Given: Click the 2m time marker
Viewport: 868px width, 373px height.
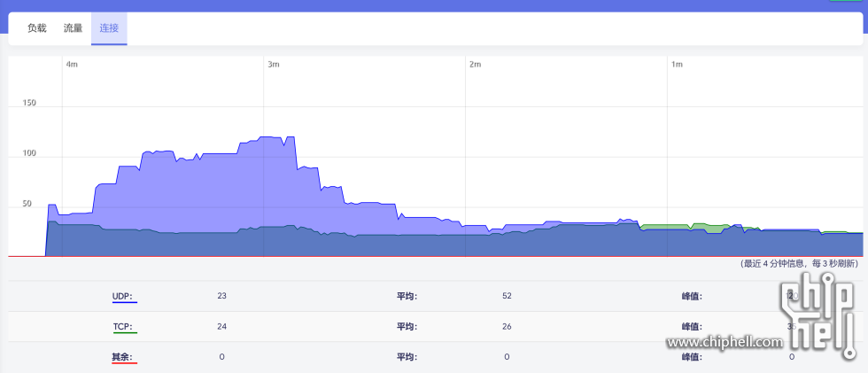Looking at the screenshot, I should coord(475,65).
